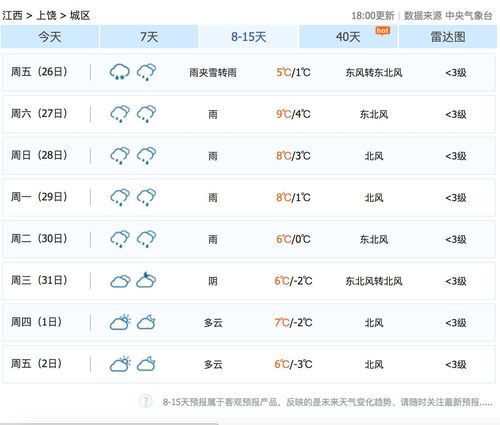Click the date label 周日（28日）

pyautogui.click(x=39, y=155)
